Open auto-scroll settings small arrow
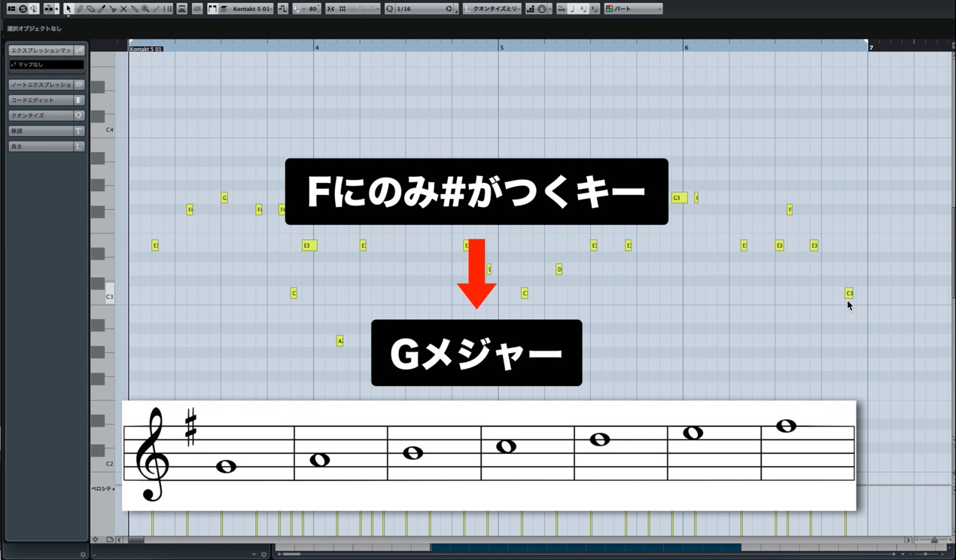Image resolution: width=956 pixels, height=560 pixels. pyautogui.click(x=56, y=9)
